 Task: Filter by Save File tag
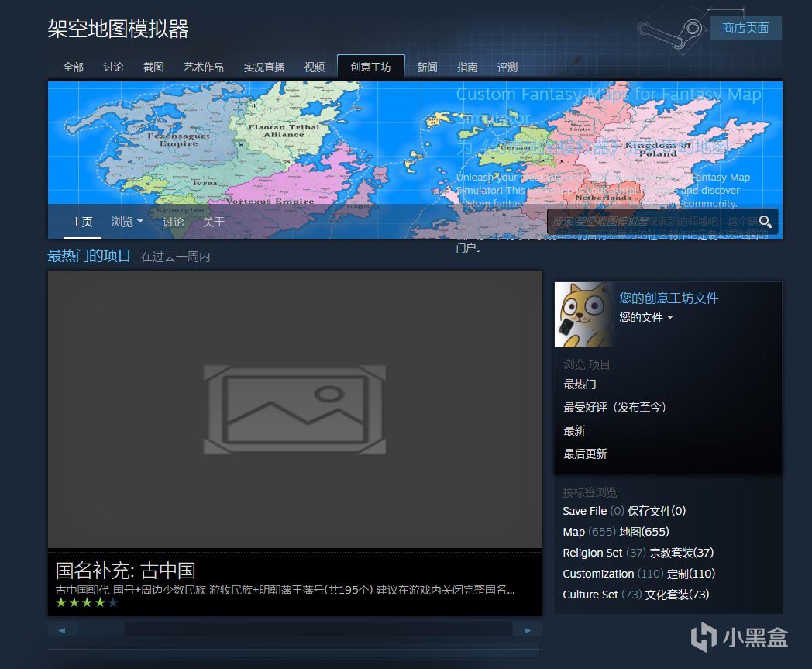[x=624, y=511]
